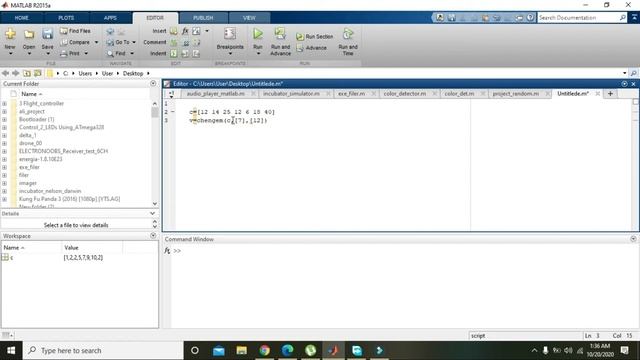Open the Find dropdown arrow
This screenshot has width=640, height=360.
click(x=132, y=53)
